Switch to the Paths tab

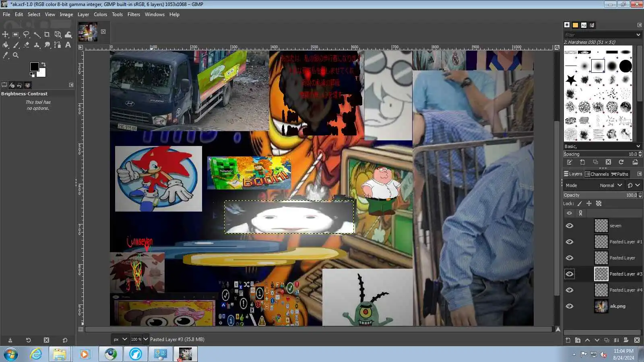tap(620, 174)
